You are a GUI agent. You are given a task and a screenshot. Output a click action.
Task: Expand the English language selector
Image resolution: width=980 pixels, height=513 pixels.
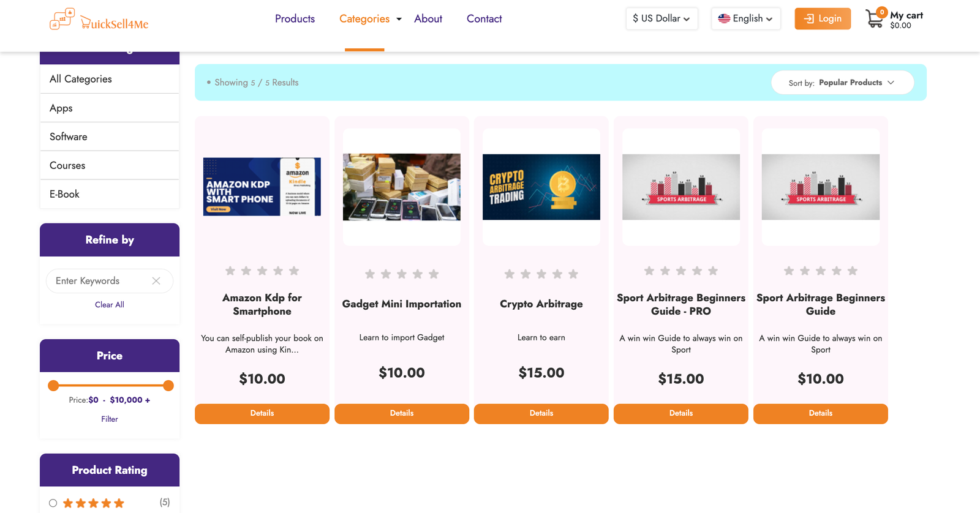click(x=745, y=18)
